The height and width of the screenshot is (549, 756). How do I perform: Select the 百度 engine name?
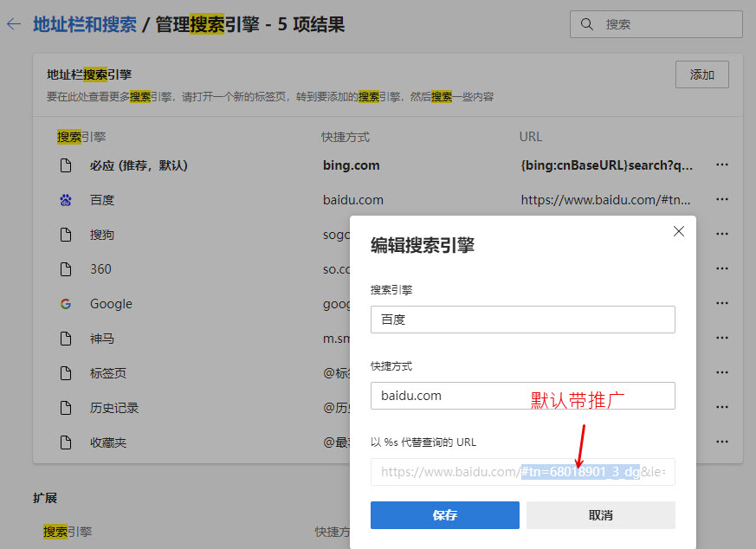(x=102, y=199)
